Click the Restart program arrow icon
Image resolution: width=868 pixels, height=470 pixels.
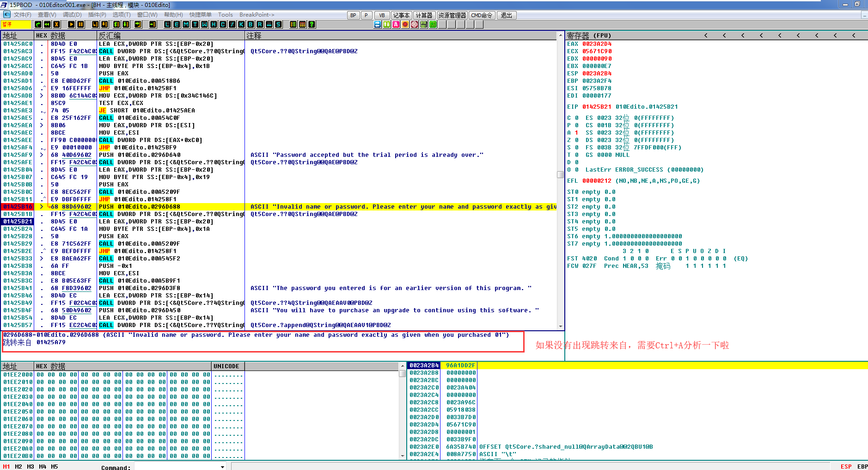click(x=47, y=25)
